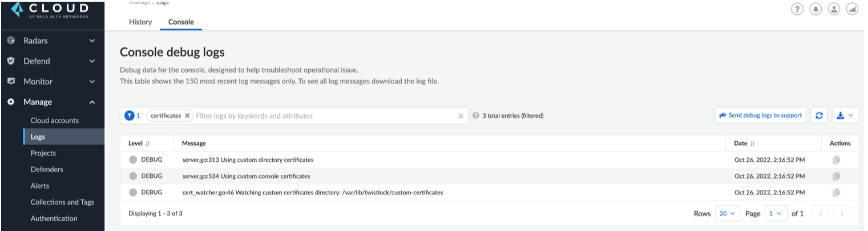The height and width of the screenshot is (231, 868).
Task: Open the user profile icon
Action: (x=834, y=9)
